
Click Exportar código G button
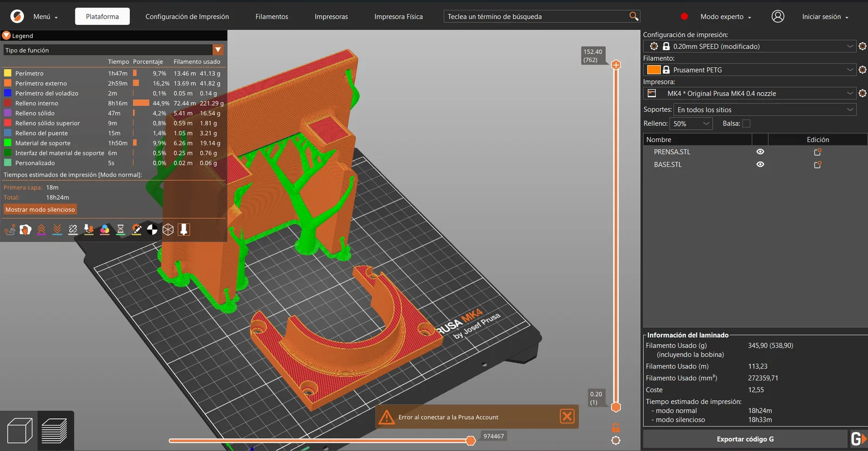click(x=745, y=439)
